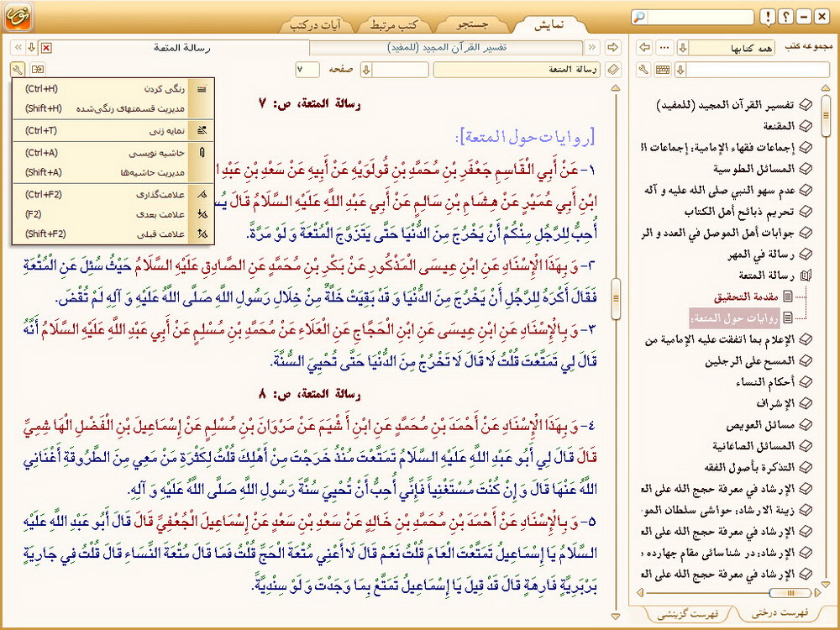Image resolution: width=840 pixels, height=630 pixels.
Task: Choose مدیریت قسمتهای رنگی‌شده menu entry
Action: point(113,108)
